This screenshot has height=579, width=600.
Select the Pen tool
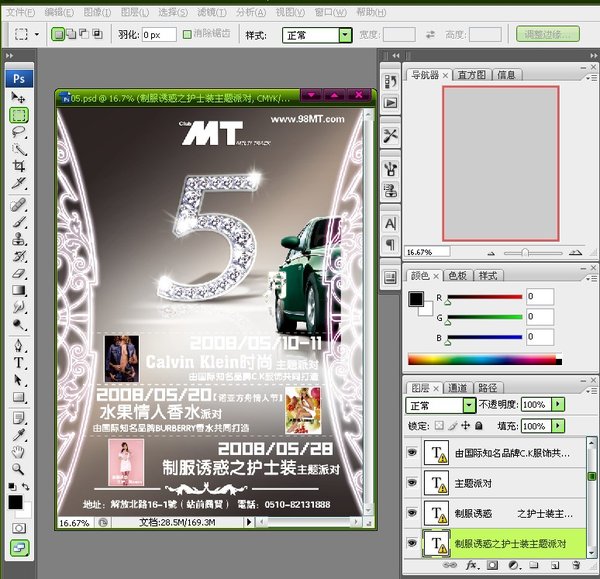point(18,347)
